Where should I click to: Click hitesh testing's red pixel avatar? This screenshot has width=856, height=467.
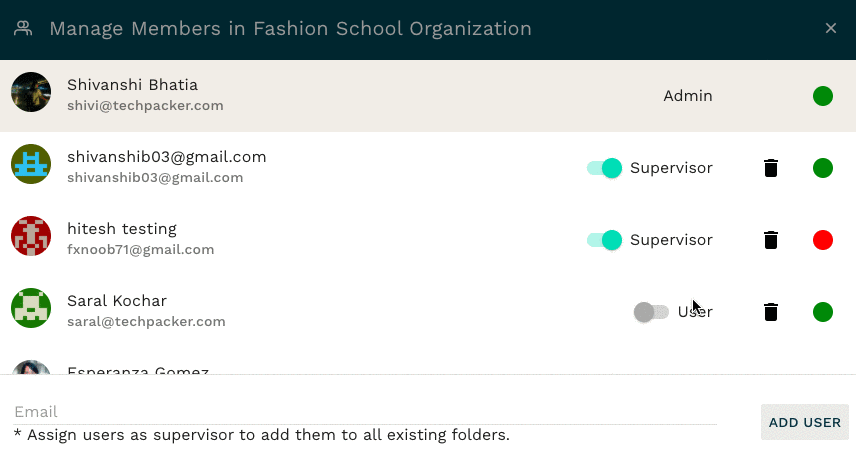click(31, 236)
